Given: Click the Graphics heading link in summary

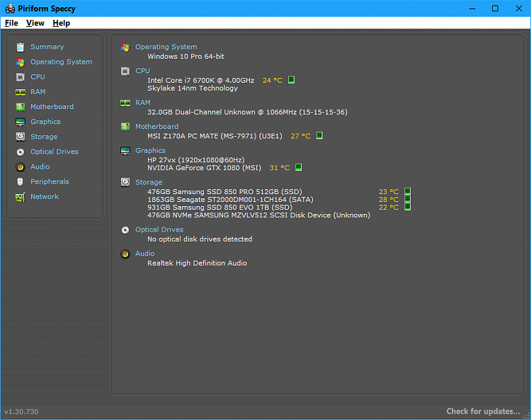Looking at the screenshot, I should [x=150, y=150].
